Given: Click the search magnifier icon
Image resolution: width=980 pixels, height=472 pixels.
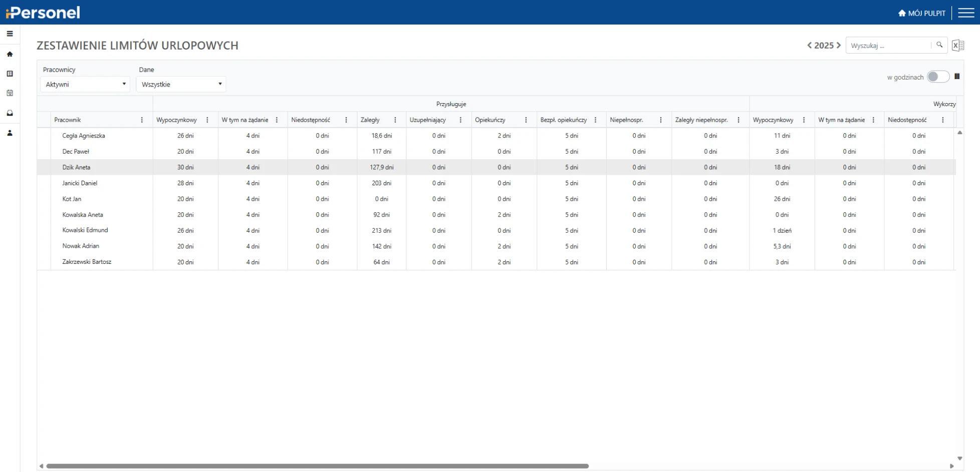Looking at the screenshot, I should (x=939, y=45).
